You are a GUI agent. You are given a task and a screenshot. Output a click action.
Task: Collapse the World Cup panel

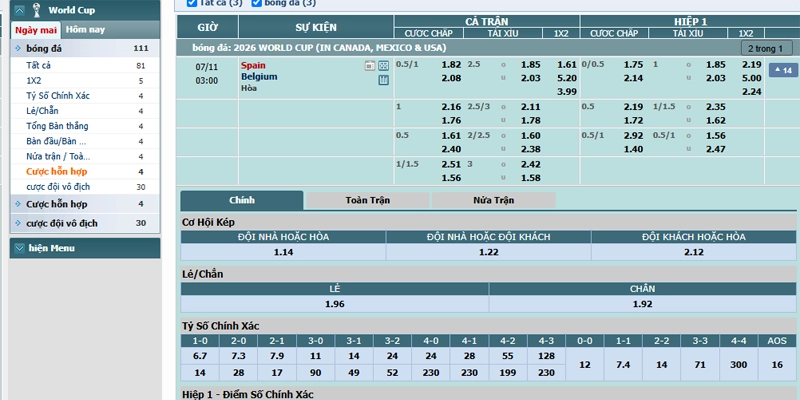pos(19,10)
